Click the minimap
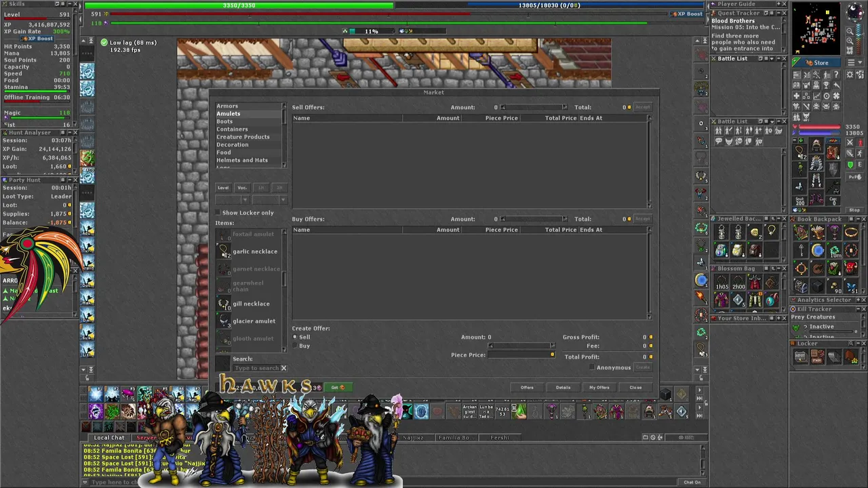 tap(816, 28)
